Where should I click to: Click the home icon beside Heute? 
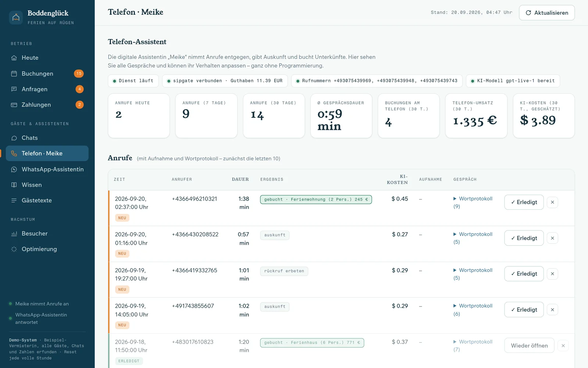click(14, 58)
